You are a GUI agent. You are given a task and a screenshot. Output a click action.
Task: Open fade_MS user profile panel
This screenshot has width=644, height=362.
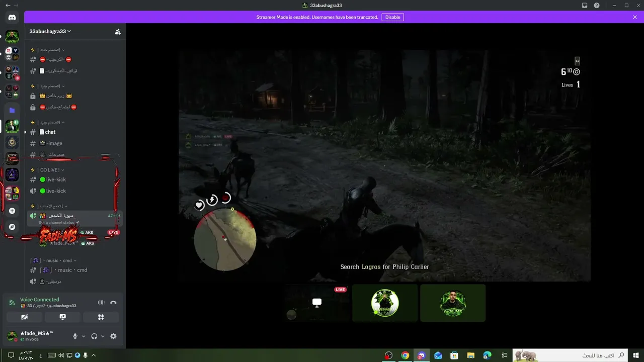click(x=36, y=336)
